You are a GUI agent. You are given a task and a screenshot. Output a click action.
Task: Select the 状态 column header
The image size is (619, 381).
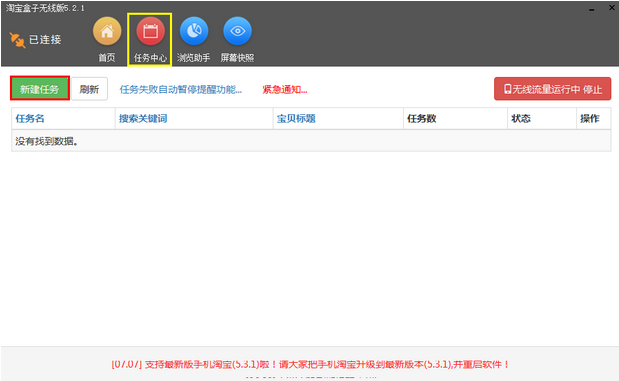coord(521,118)
